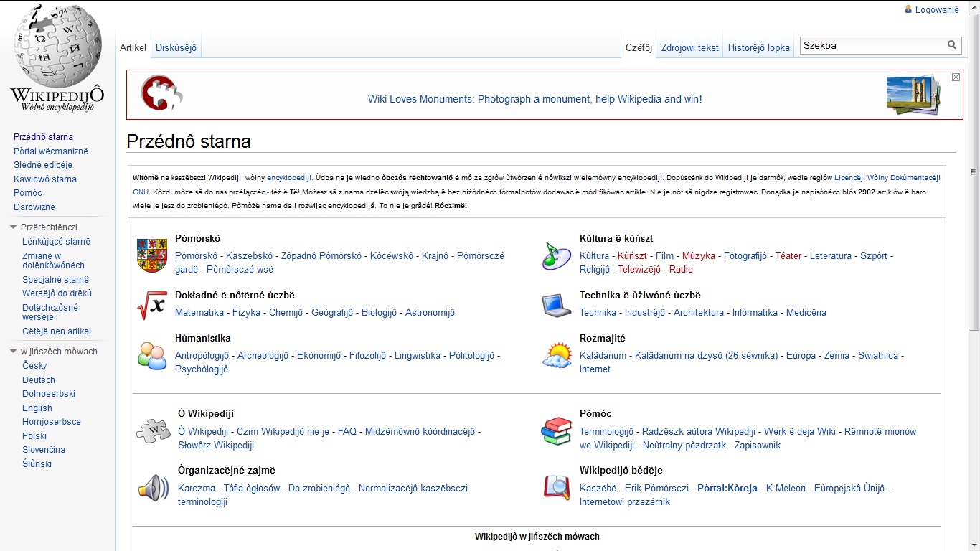Open the Darowiznë donations link
The height and width of the screenshot is (551, 980).
pos(34,207)
